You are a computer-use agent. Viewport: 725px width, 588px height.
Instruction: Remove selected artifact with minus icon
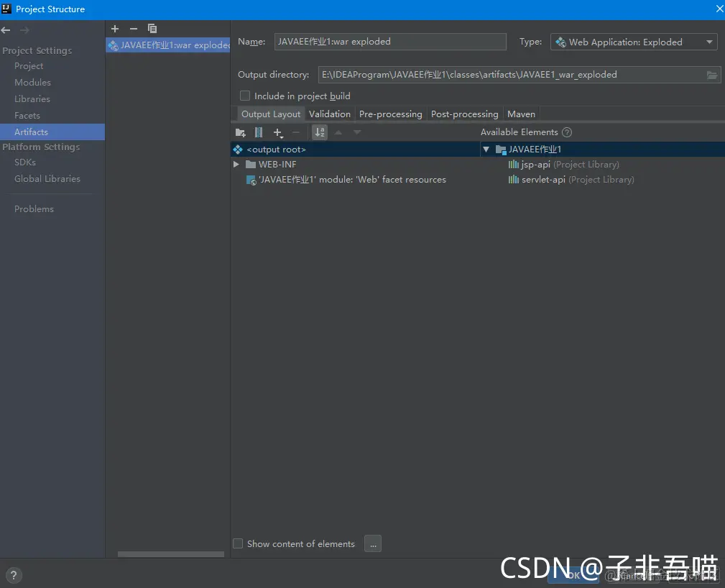pyautogui.click(x=134, y=29)
